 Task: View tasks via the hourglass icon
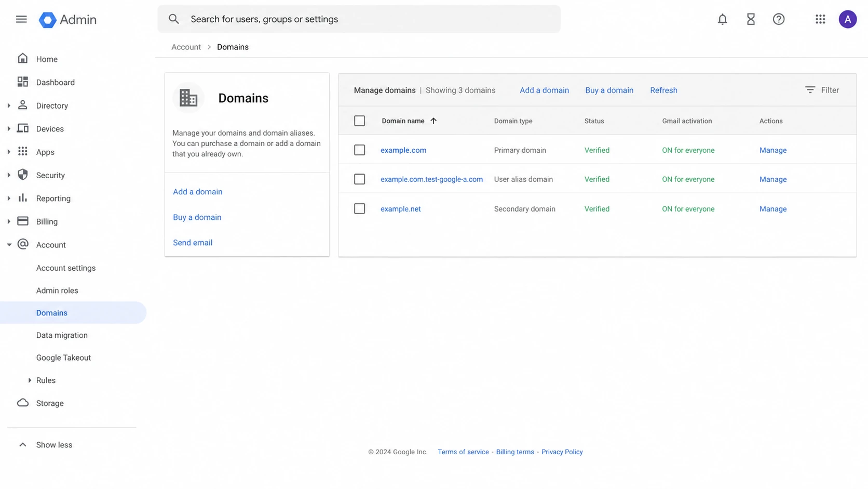[751, 19]
